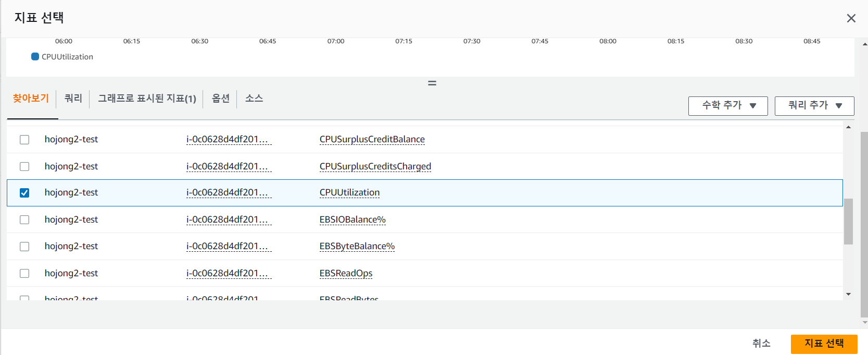This screenshot has width=868, height=355.
Task: Click hojong2-test name in CPUUtilization row
Action: pos(71,192)
